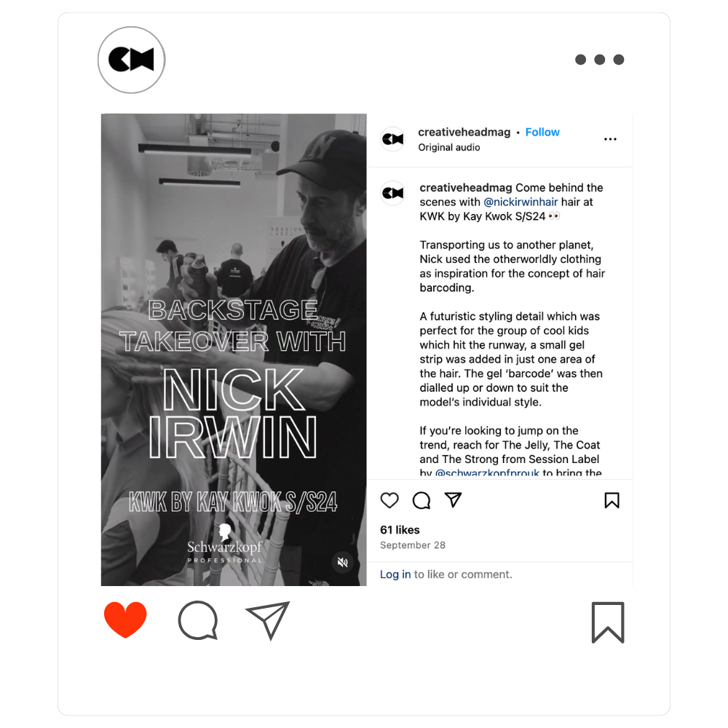728x728 pixels.
Task: Open the @nickirwinhair mention link
Action: coord(521,202)
